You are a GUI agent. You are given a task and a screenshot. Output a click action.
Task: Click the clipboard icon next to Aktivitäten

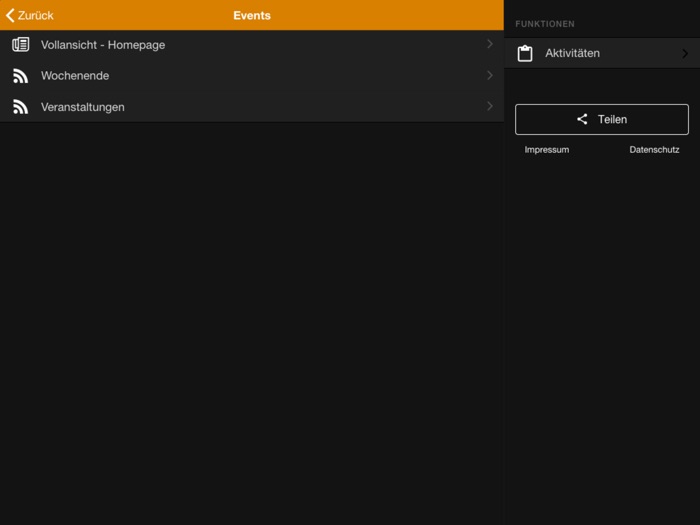525,53
